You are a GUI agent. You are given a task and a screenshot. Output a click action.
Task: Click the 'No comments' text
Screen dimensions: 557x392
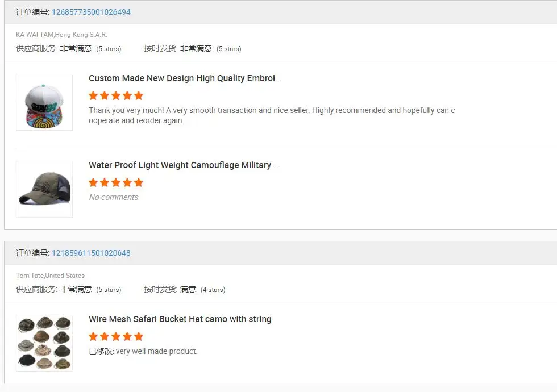(114, 197)
